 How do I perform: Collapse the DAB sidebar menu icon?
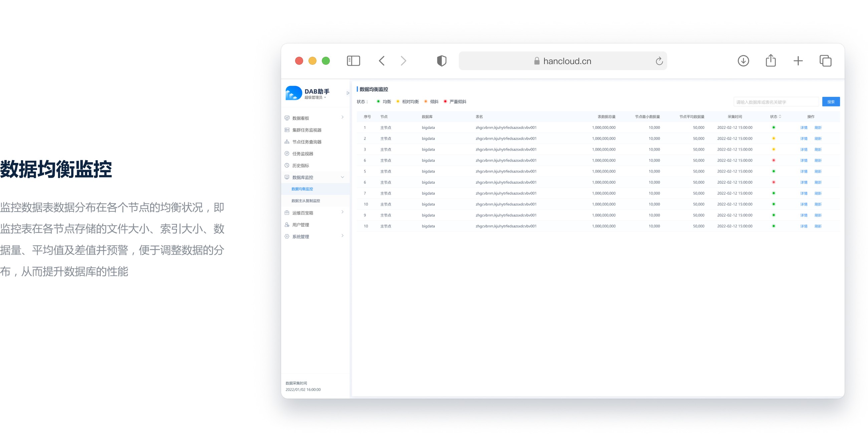click(348, 93)
